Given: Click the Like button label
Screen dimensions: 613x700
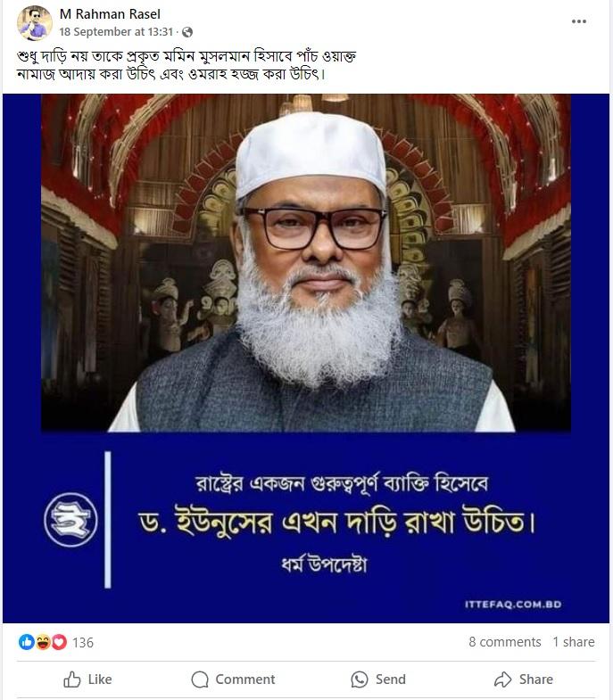Looking at the screenshot, I should point(100,679).
